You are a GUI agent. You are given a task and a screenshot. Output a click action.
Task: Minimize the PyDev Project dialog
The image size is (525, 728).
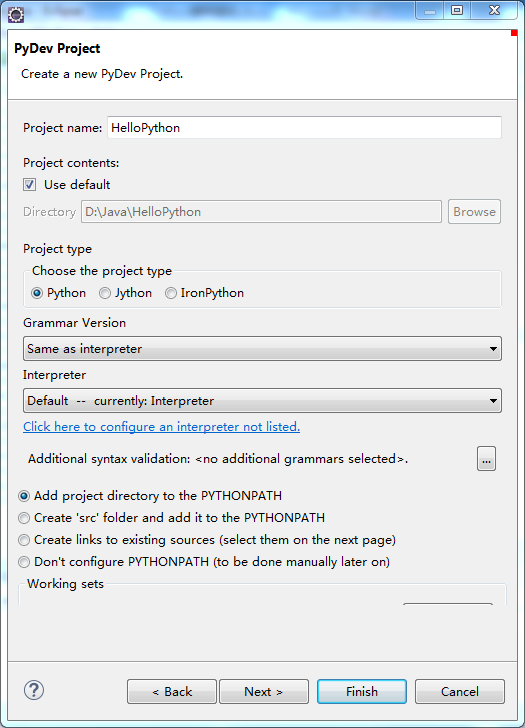point(430,10)
